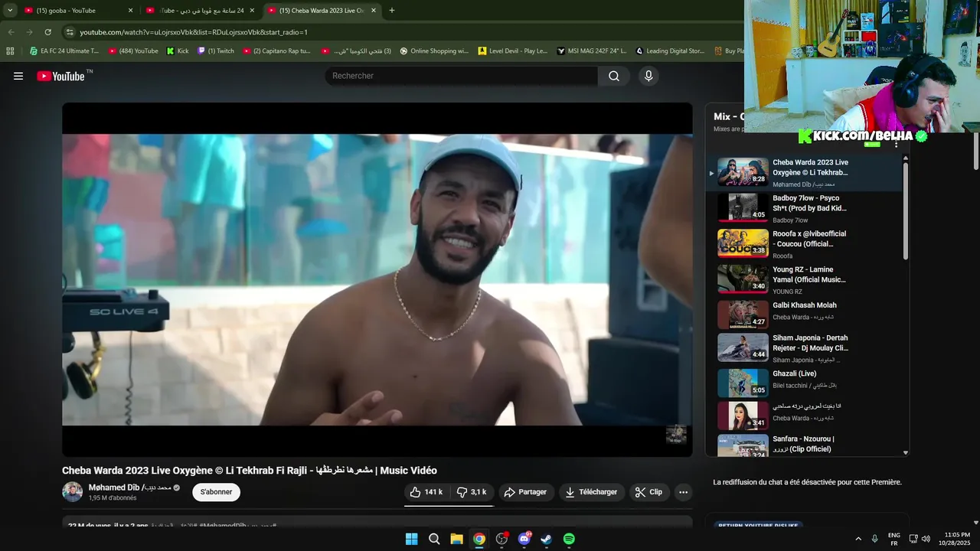Click the search magnifier button
Screen dimensions: 980x551
tap(614, 76)
